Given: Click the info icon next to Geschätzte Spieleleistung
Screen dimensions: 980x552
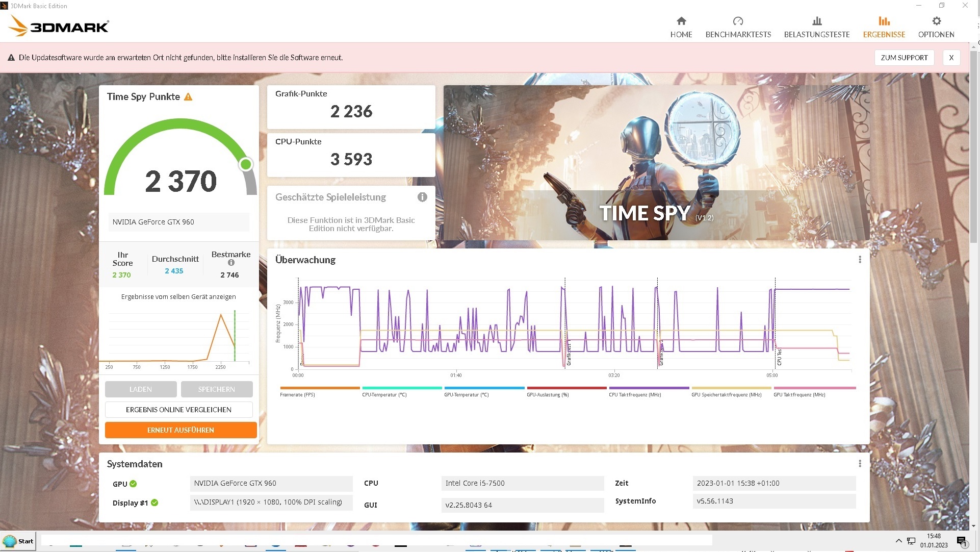Looking at the screenshot, I should [422, 197].
